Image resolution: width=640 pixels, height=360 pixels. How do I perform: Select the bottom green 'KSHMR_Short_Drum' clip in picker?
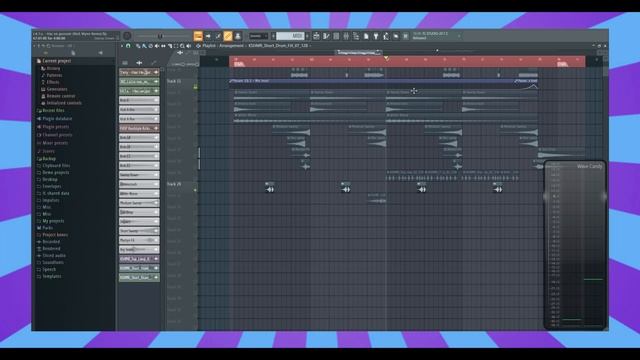(139, 278)
